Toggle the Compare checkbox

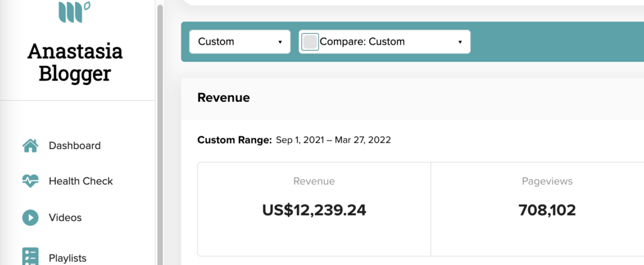click(x=309, y=42)
